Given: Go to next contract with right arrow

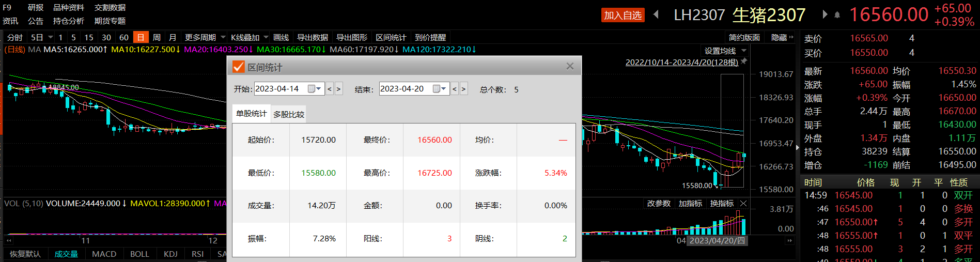Looking at the screenshot, I should tap(825, 14).
